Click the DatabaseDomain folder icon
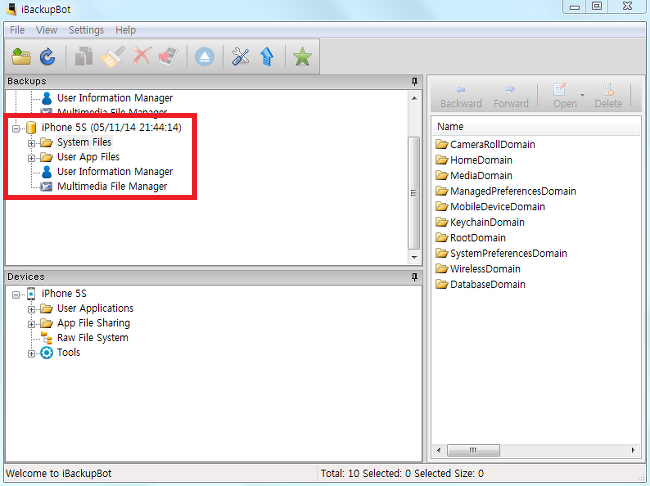Image resolution: width=650 pixels, height=486 pixels. click(x=442, y=284)
